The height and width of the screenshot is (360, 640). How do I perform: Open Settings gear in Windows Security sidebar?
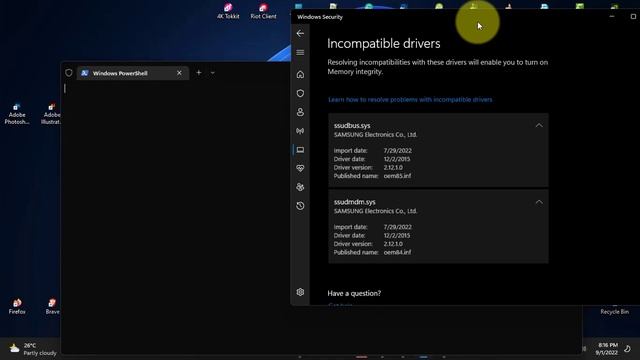(x=300, y=292)
